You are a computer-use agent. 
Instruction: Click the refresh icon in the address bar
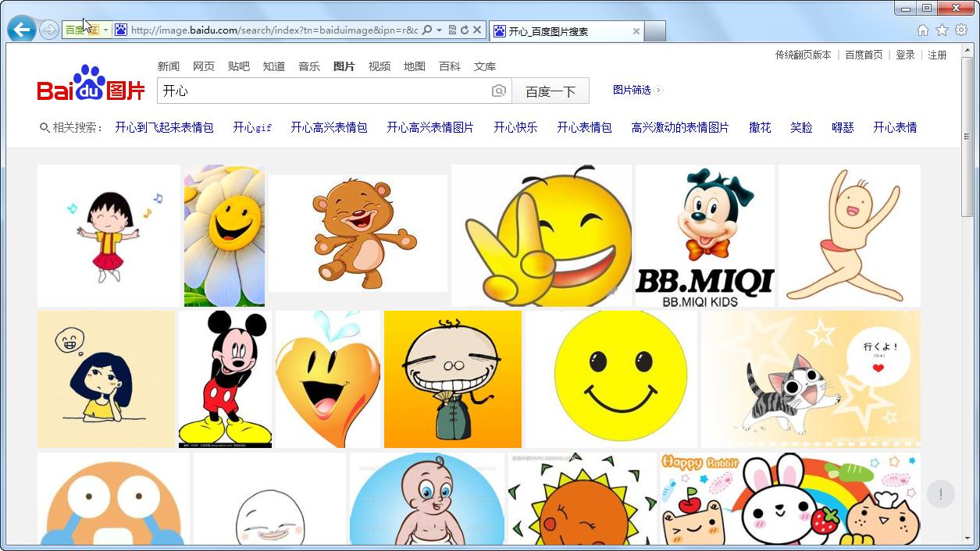466,30
